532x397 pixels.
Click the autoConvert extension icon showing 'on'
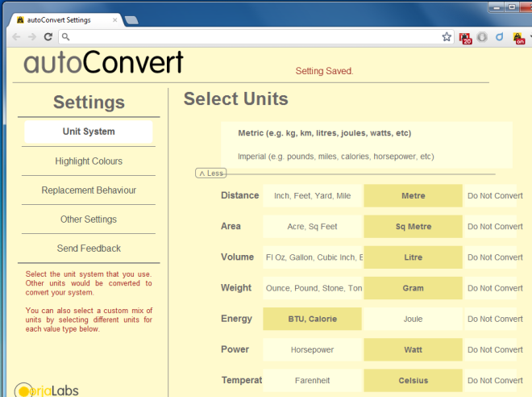(520, 37)
